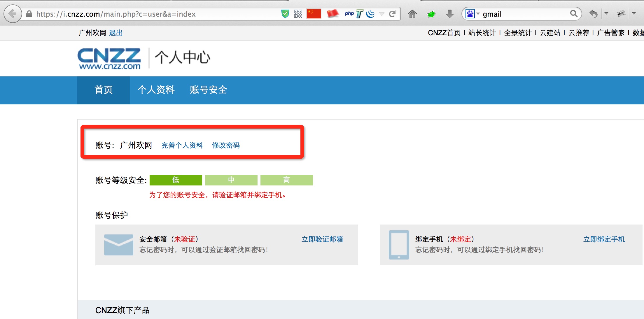Click the 立即绑定手机 link

click(604, 239)
